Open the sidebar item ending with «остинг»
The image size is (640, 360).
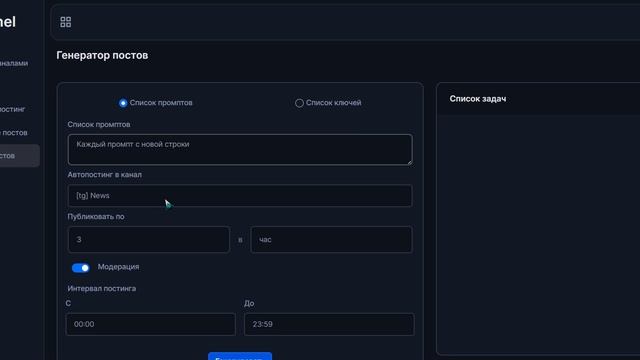pos(13,109)
